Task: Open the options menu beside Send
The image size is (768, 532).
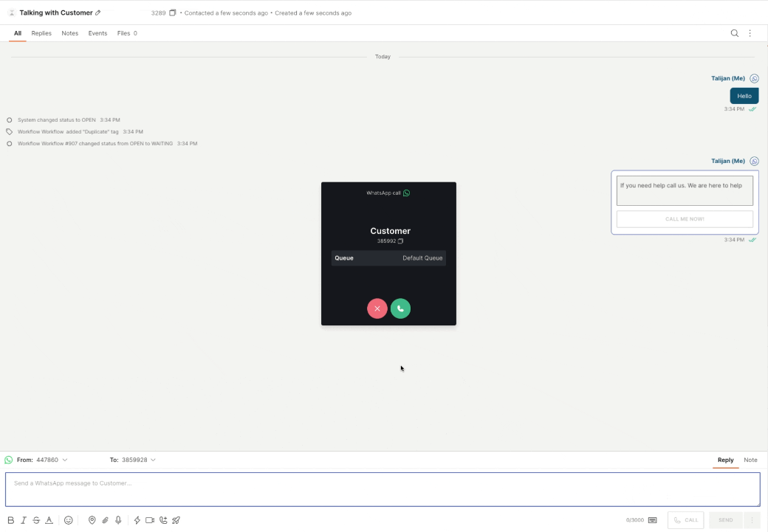Action: 752,520
